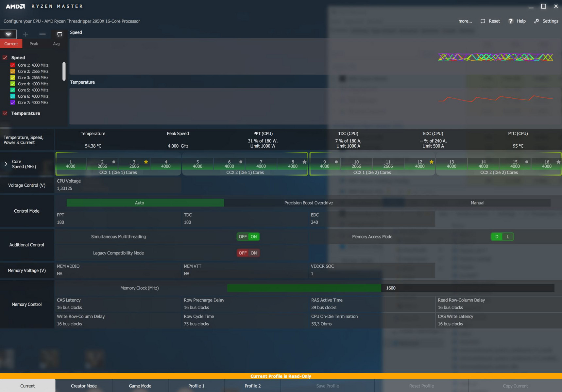Image resolution: width=562 pixels, height=392 pixels.
Task: Show Peak values in the graph legend
Action: pyautogui.click(x=34, y=44)
